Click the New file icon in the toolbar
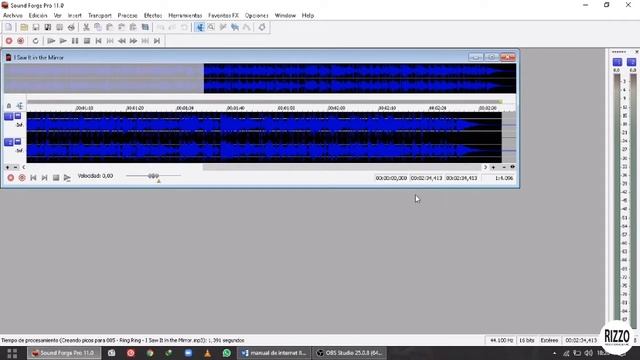Screen dimensions: 640x360 coord(9,27)
